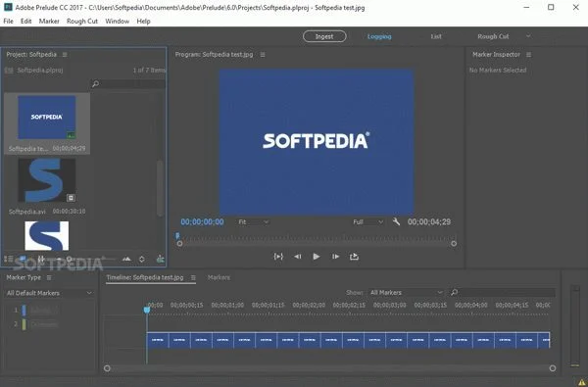588x387 pixels.
Task: Click the Ingest button
Action: [324, 36]
